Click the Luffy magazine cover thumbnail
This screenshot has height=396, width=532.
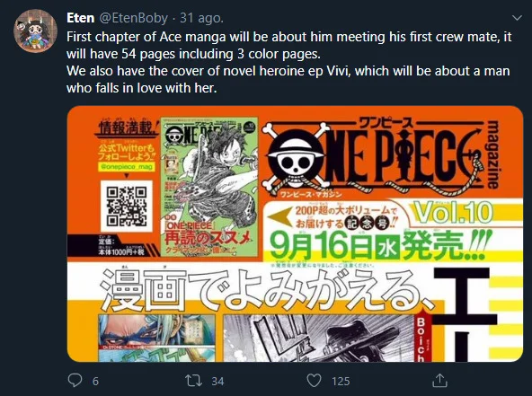point(209,187)
